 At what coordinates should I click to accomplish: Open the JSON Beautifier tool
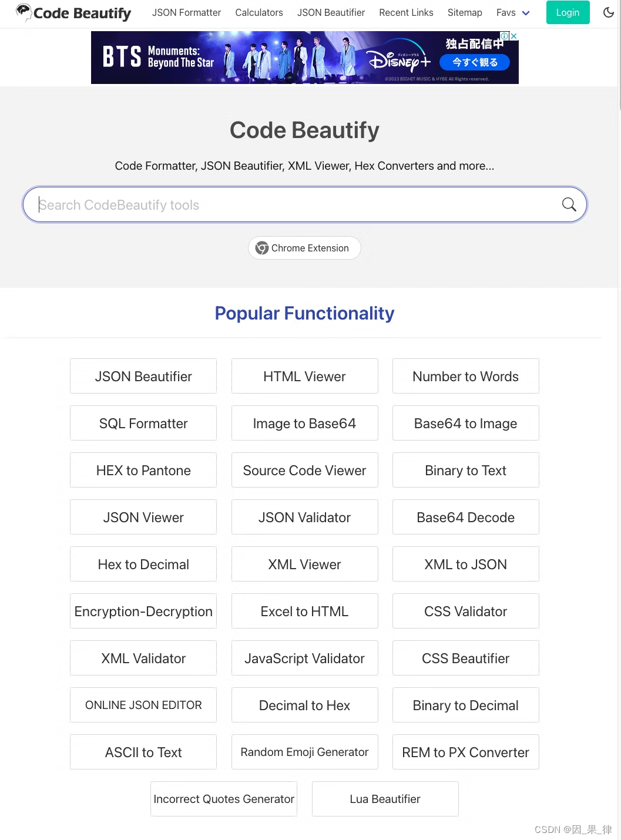click(143, 376)
